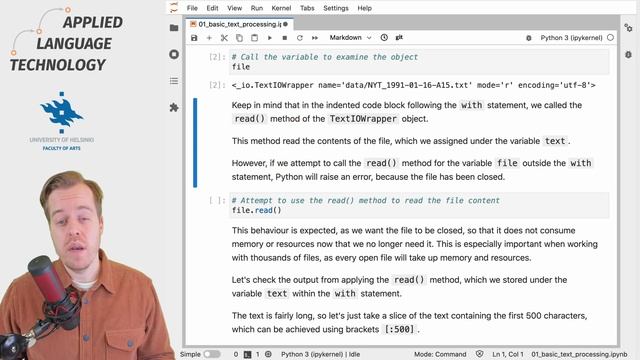640x360 pixels.
Task: Click the kernel count icon in status bar
Action: pyautogui.click(x=268, y=354)
